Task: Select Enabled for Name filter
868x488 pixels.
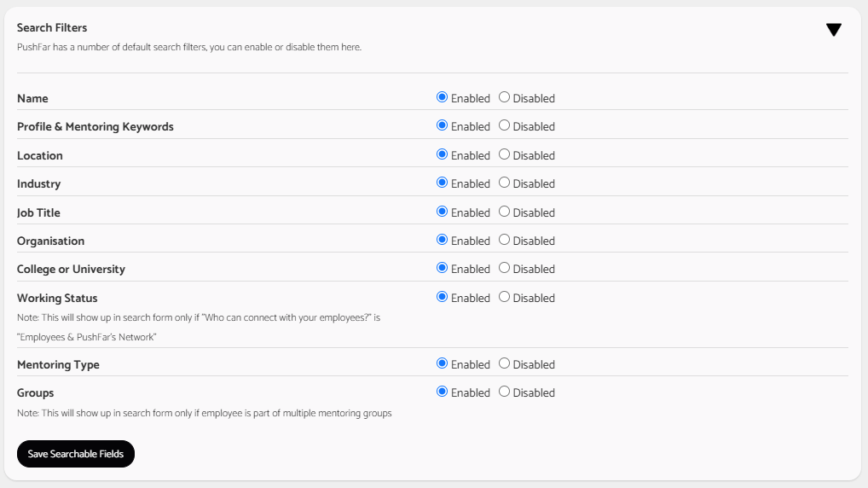Action: (442, 97)
